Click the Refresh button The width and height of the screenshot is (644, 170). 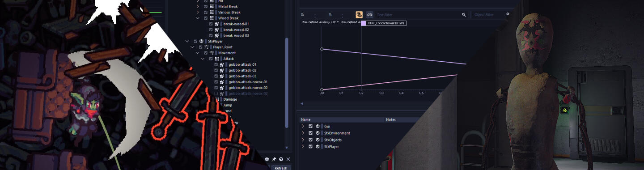click(x=281, y=168)
